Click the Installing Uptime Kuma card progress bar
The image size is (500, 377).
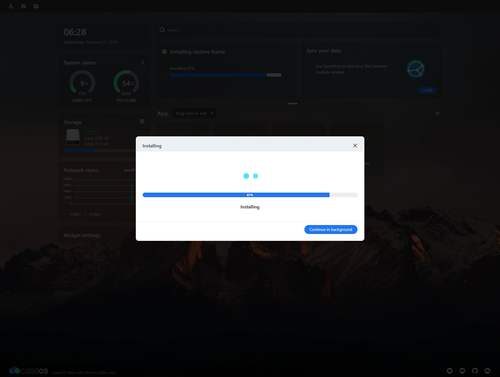(x=226, y=75)
